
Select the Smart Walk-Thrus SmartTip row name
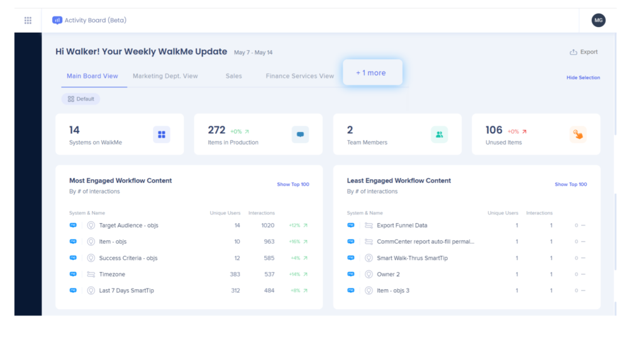pos(413,258)
